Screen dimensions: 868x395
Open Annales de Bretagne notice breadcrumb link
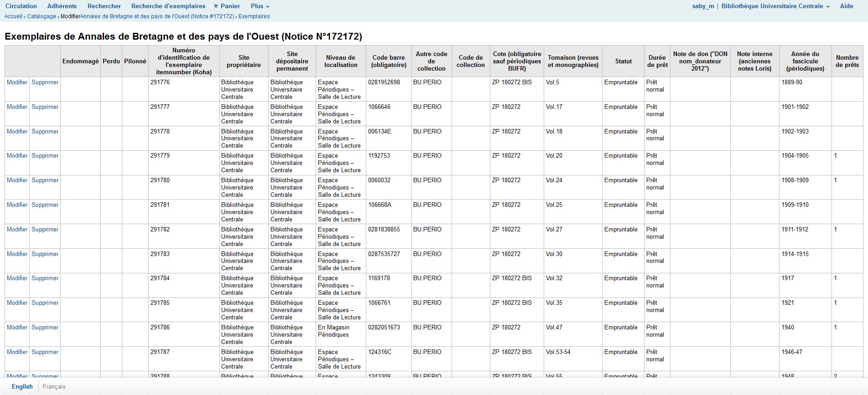[157, 16]
